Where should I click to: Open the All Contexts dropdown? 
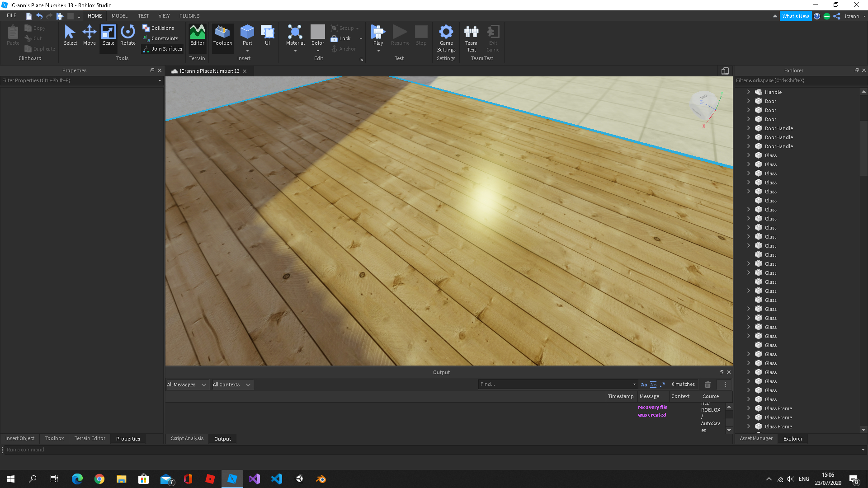[231, 385]
